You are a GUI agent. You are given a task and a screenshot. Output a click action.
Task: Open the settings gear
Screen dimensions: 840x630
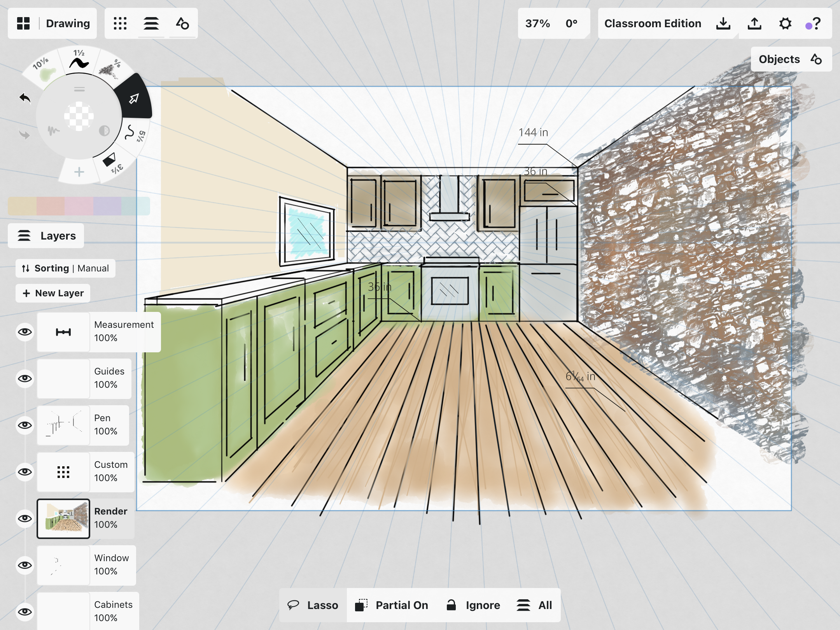[x=785, y=23]
